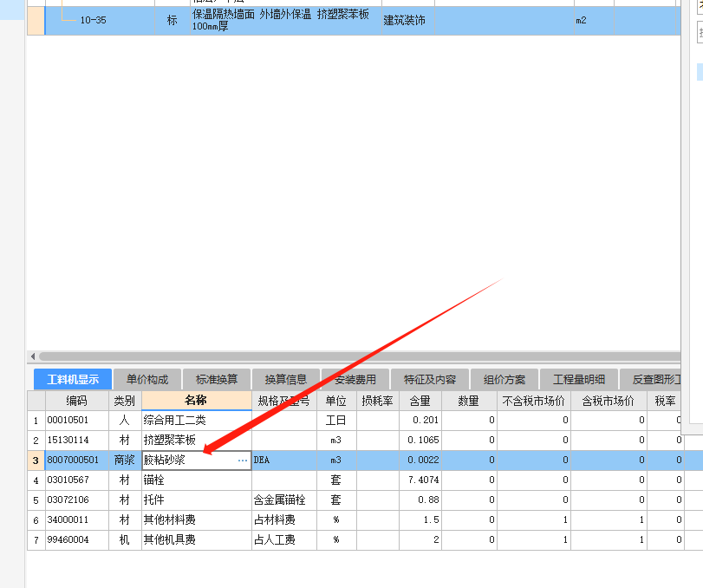This screenshot has height=588, width=703.
Task: Click the 含税市场价 column header
Action: (609, 401)
